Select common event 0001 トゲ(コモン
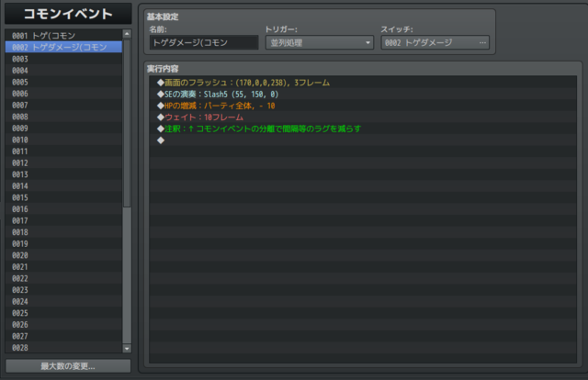 (63, 36)
